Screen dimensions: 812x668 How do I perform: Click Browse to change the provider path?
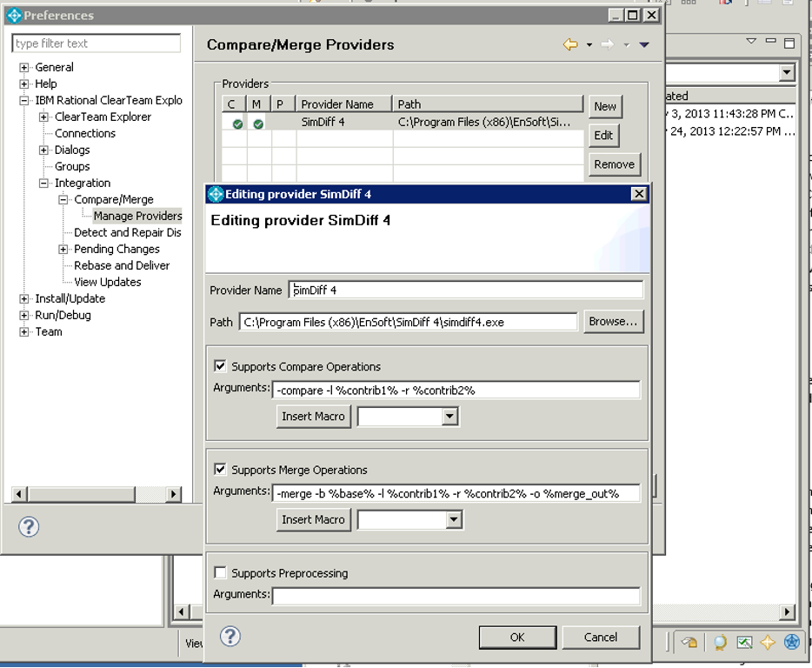pyautogui.click(x=613, y=321)
